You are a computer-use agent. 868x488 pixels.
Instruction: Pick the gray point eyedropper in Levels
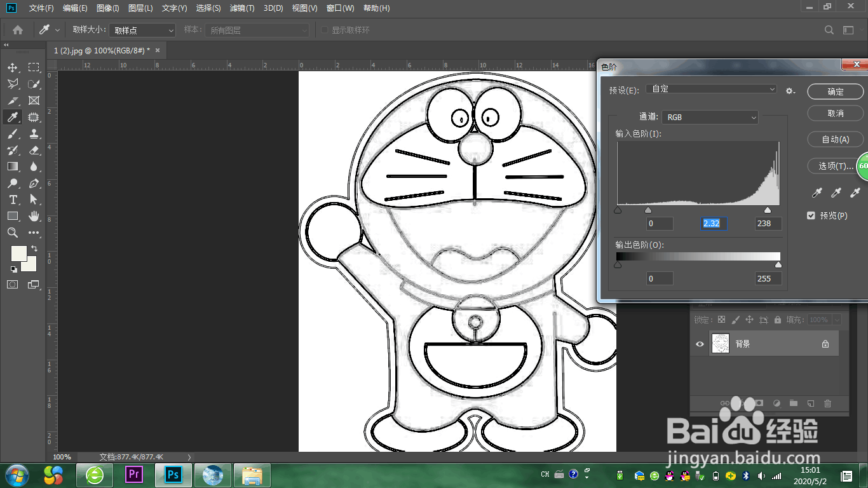[x=836, y=193]
